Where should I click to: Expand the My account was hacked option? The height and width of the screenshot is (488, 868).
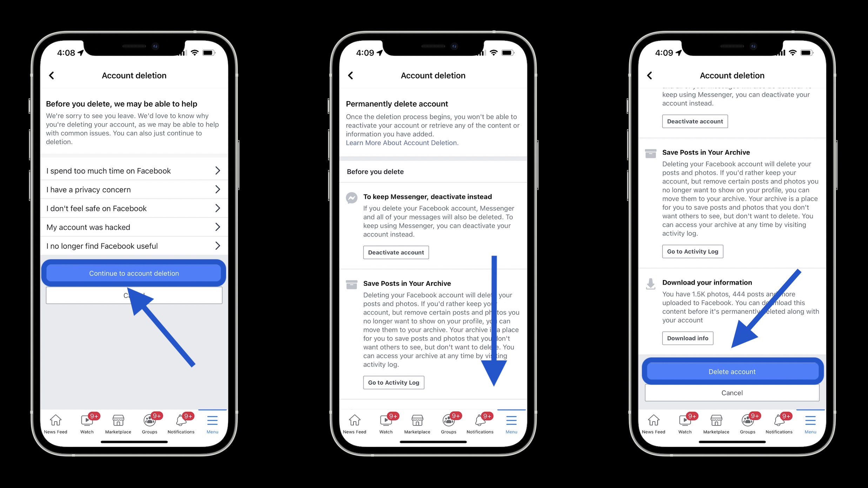pyautogui.click(x=134, y=227)
